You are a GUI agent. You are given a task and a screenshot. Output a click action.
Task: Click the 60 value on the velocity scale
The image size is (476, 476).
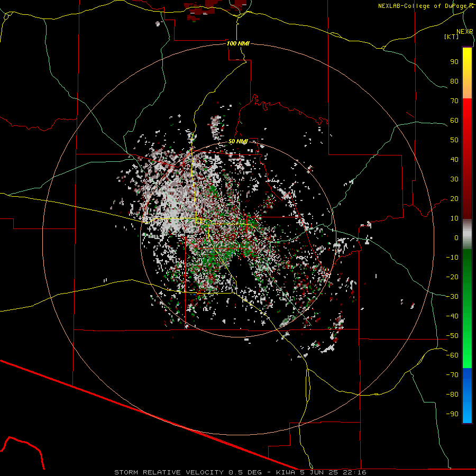454,121
